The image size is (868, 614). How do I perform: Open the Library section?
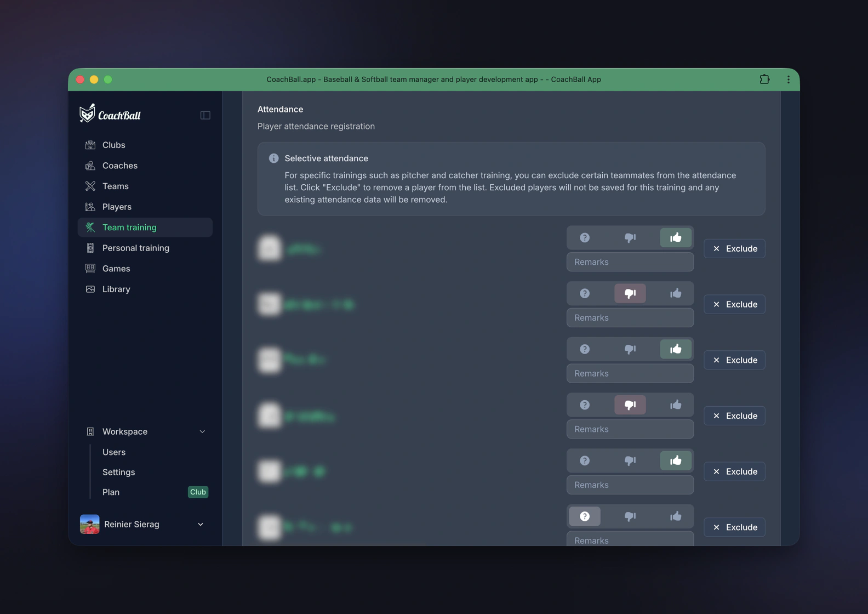click(145, 289)
